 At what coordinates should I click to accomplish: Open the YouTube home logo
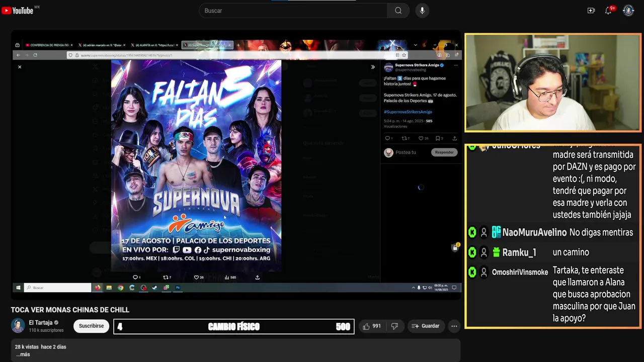pyautogui.click(x=18, y=11)
